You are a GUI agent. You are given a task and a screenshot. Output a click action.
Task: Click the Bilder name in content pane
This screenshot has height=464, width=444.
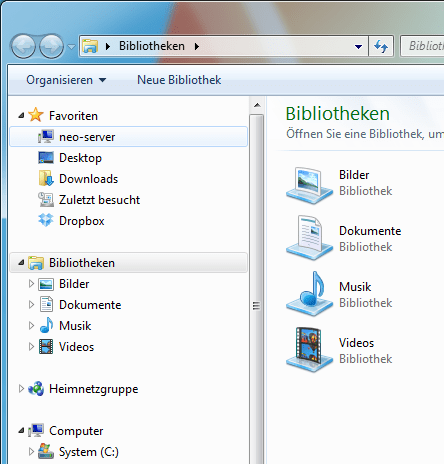(354, 175)
